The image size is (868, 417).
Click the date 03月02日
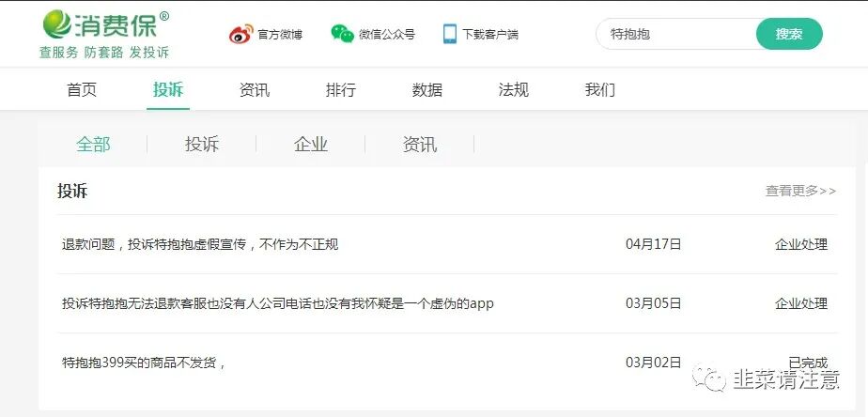click(x=653, y=363)
